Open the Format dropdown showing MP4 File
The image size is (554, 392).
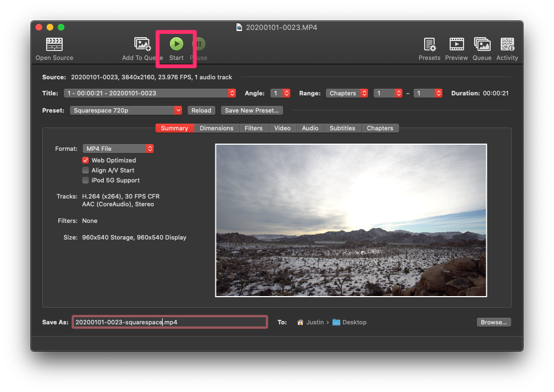point(118,148)
